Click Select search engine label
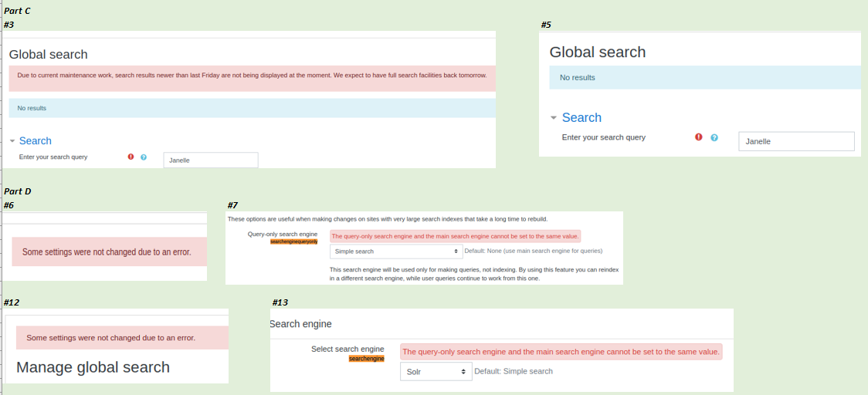Image resolution: width=868 pixels, height=395 pixels. click(348, 349)
